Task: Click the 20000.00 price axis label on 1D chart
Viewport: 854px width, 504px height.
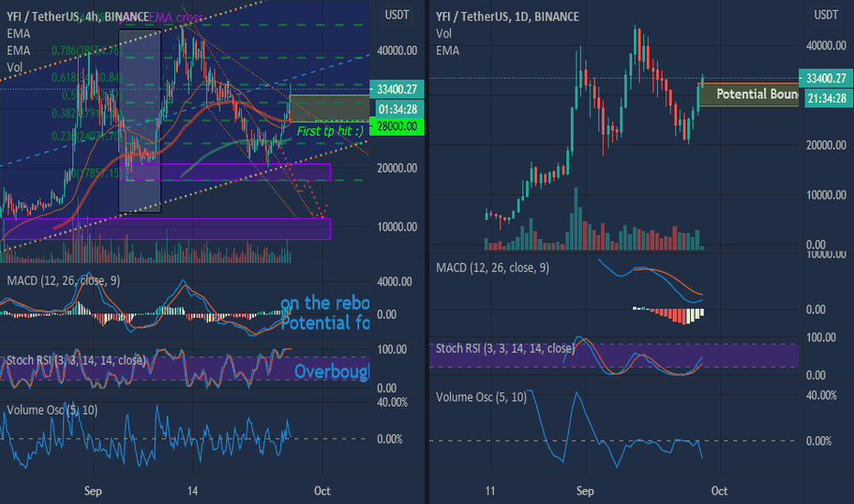Action: click(826, 145)
